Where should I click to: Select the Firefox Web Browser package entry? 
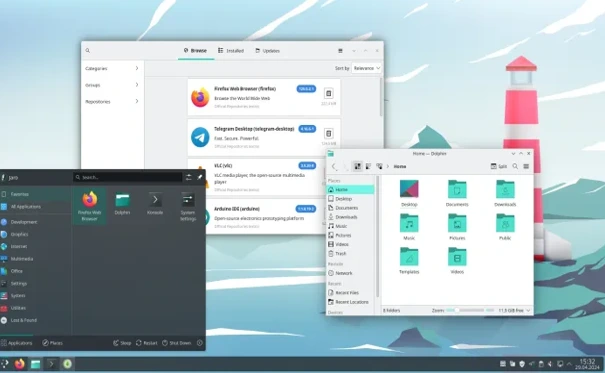pos(264,97)
